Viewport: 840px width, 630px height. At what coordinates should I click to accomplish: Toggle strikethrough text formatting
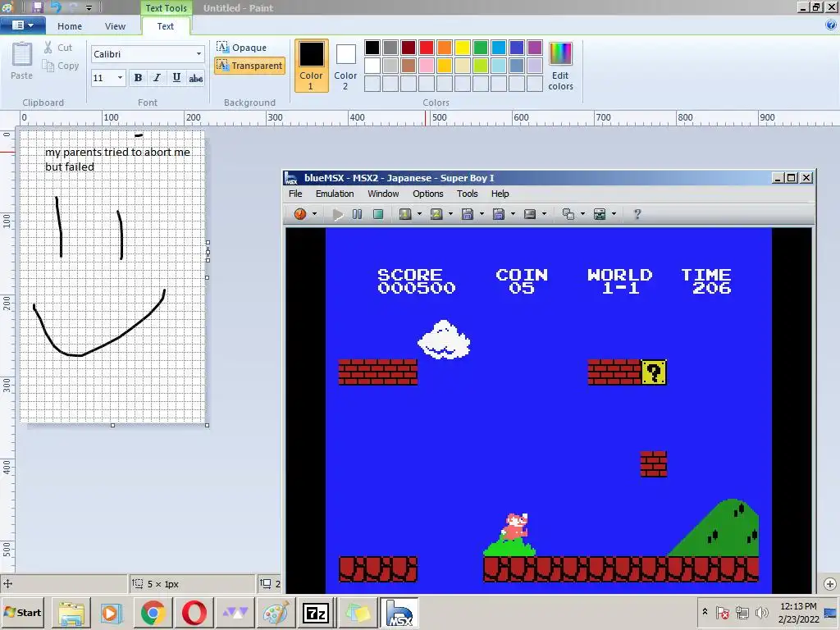point(195,78)
